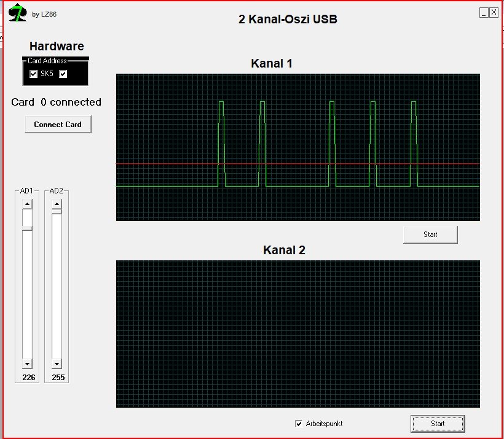
Task: Click the 'Card 0 connected' status text
Action: point(57,102)
